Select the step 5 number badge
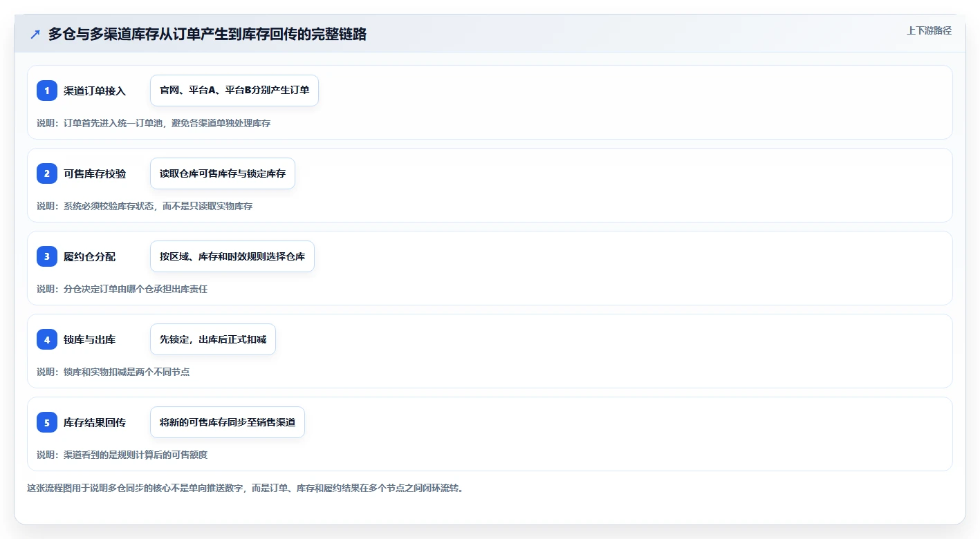Screen dimensions: 980x539 pos(47,422)
